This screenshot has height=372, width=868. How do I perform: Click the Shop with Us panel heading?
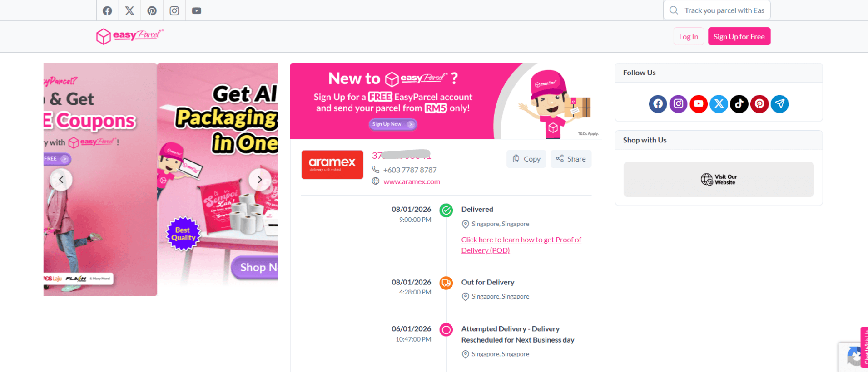coord(645,140)
